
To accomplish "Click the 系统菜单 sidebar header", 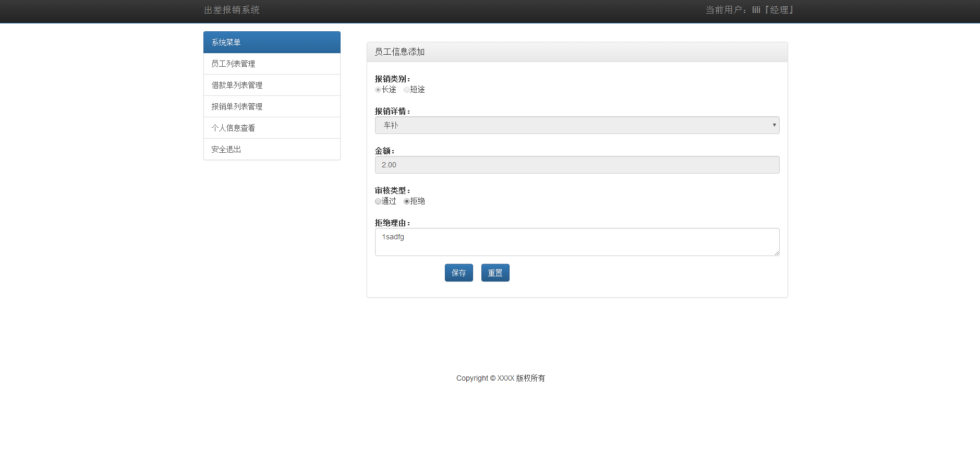I will pyautogui.click(x=272, y=42).
